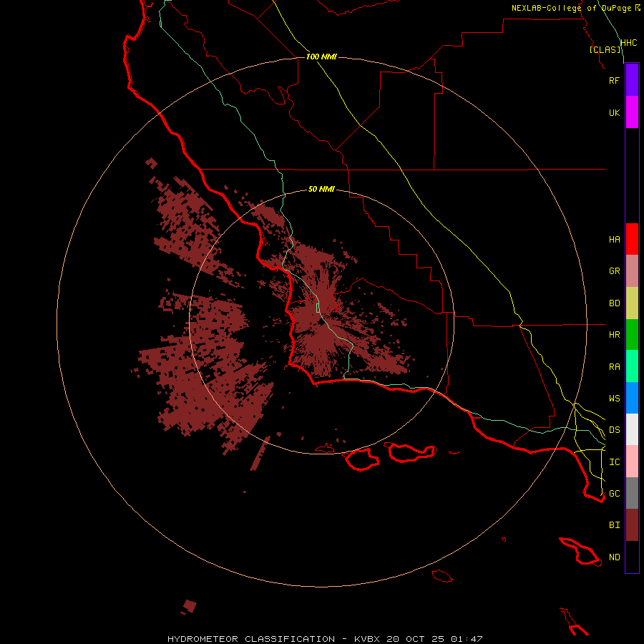644x644 pixels.
Task: Click the RA legend label
Action: pyautogui.click(x=614, y=366)
